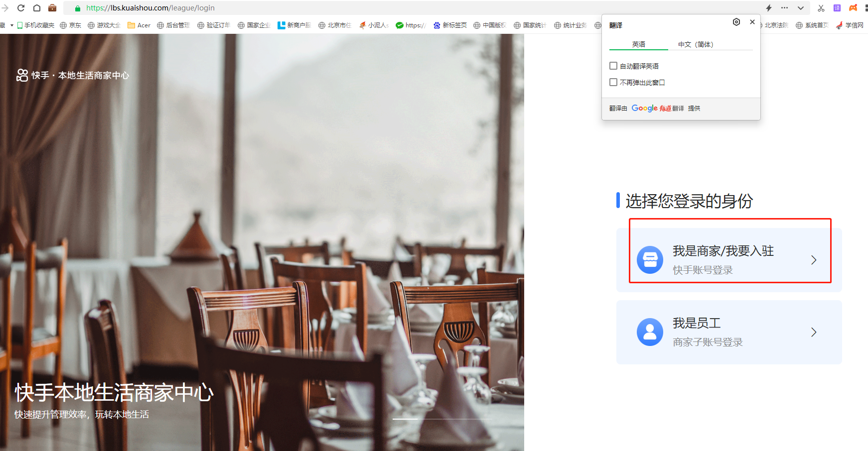The width and height of the screenshot is (868, 451).
Task: Open the 系统首页 bookmark
Action: point(812,25)
